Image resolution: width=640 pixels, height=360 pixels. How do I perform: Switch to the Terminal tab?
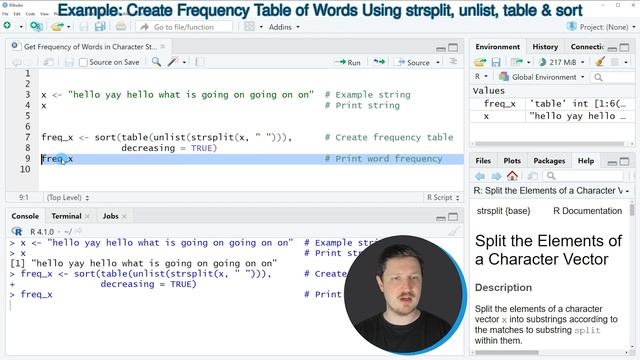(66, 216)
